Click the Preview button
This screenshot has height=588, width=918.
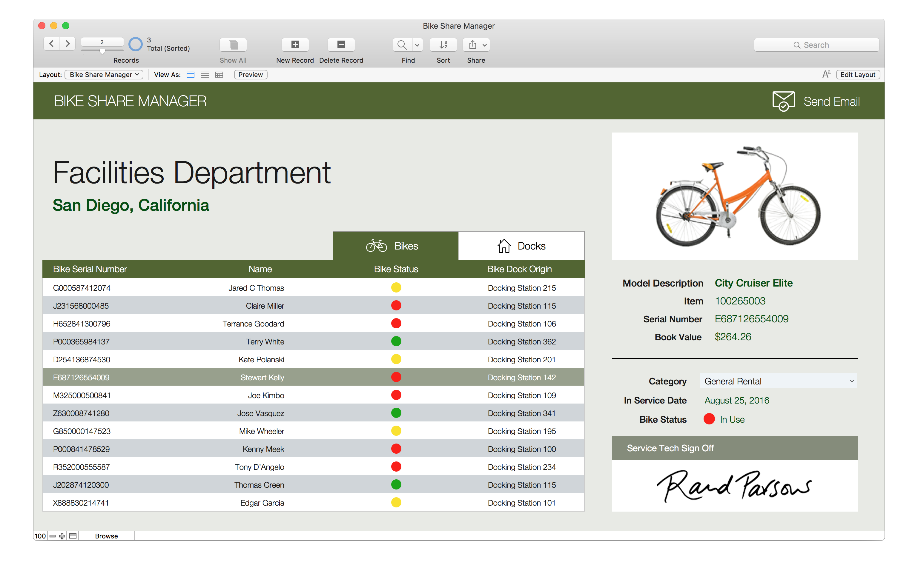[x=250, y=75]
